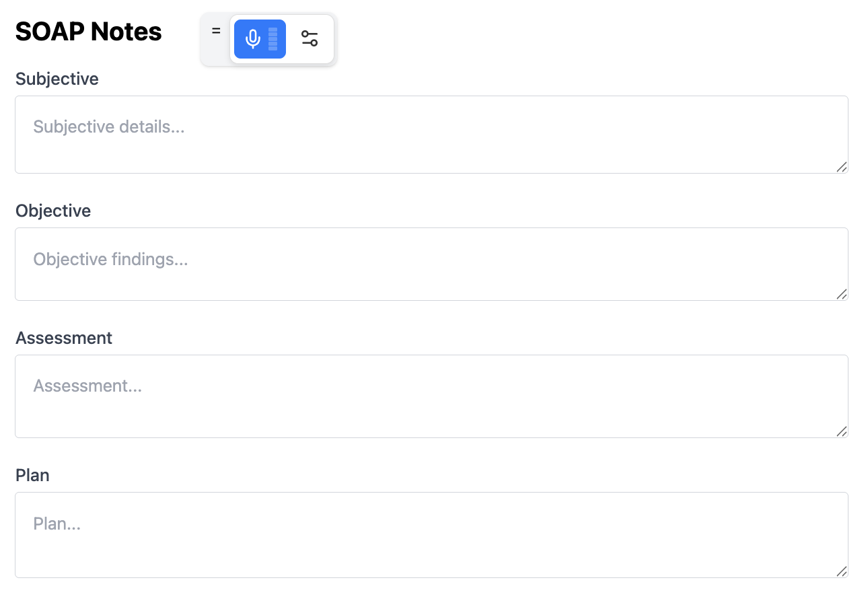Grab the toolbar drag handle icon
Image resolution: width=868 pixels, height=607 pixels.
216,31
